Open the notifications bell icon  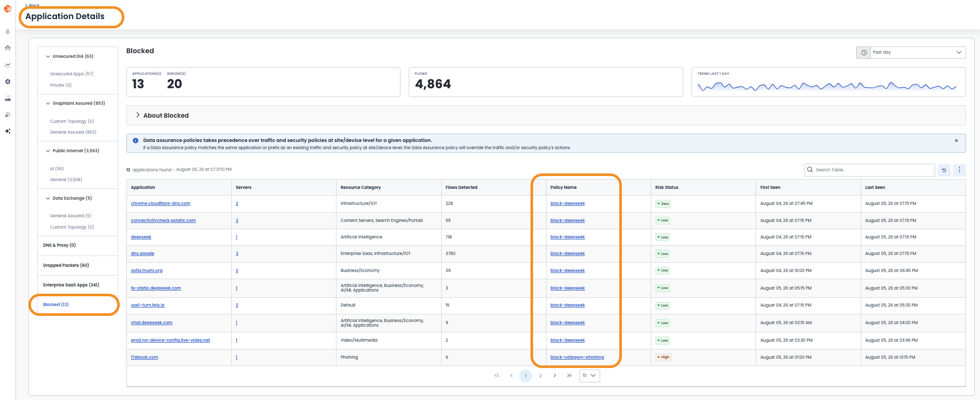tap(8, 31)
